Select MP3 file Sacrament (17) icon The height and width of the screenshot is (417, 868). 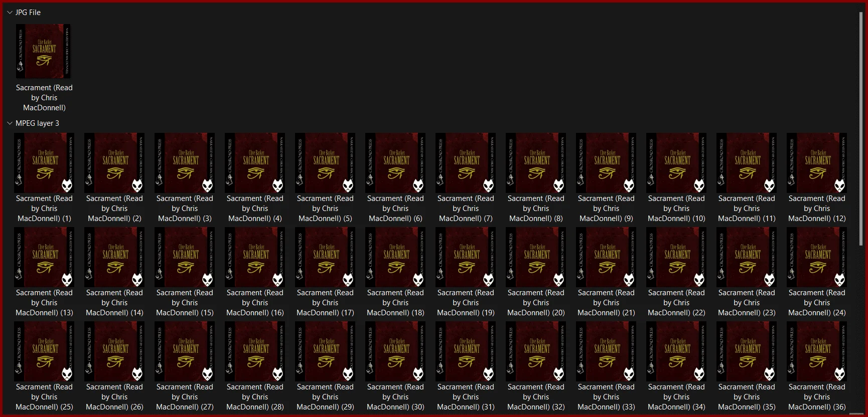tap(325, 257)
